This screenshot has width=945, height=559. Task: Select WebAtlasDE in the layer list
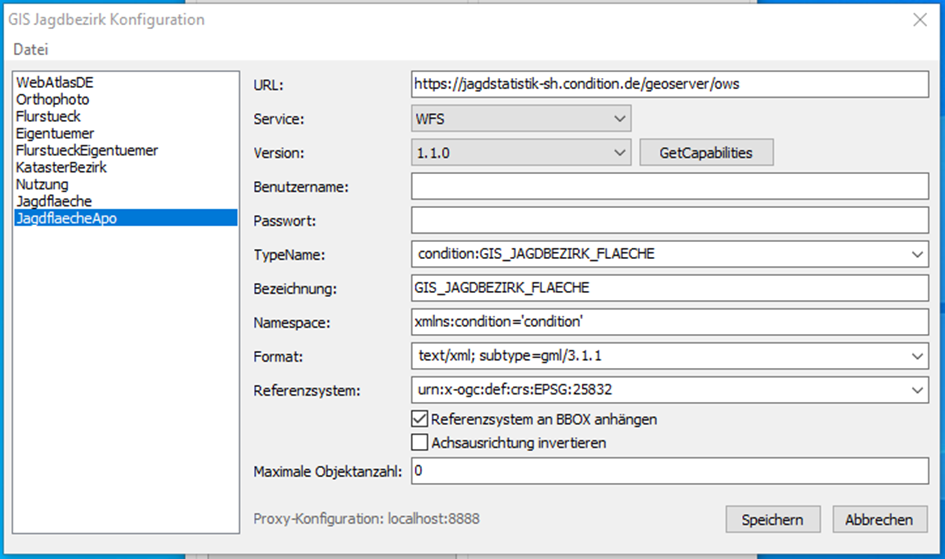point(55,83)
